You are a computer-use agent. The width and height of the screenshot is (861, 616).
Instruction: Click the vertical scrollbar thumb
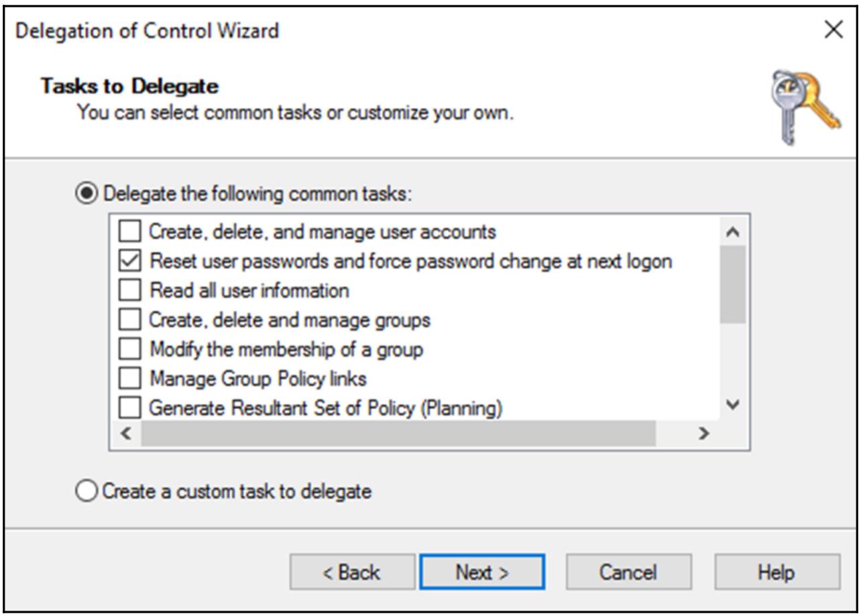pyautogui.click(x=732, y=284)
